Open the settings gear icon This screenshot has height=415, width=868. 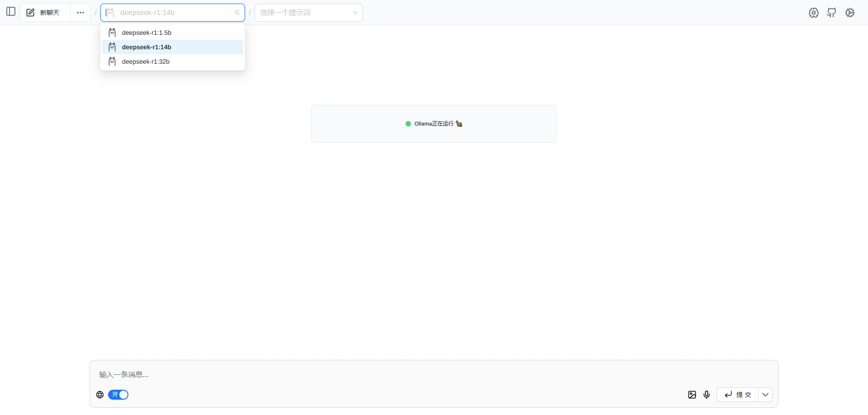tap(850, 13)
